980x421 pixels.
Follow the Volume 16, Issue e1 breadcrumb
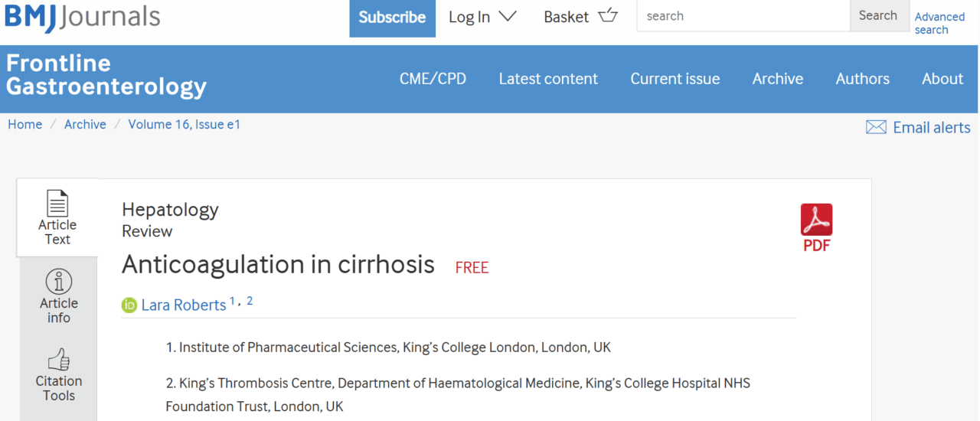(184, 124)
